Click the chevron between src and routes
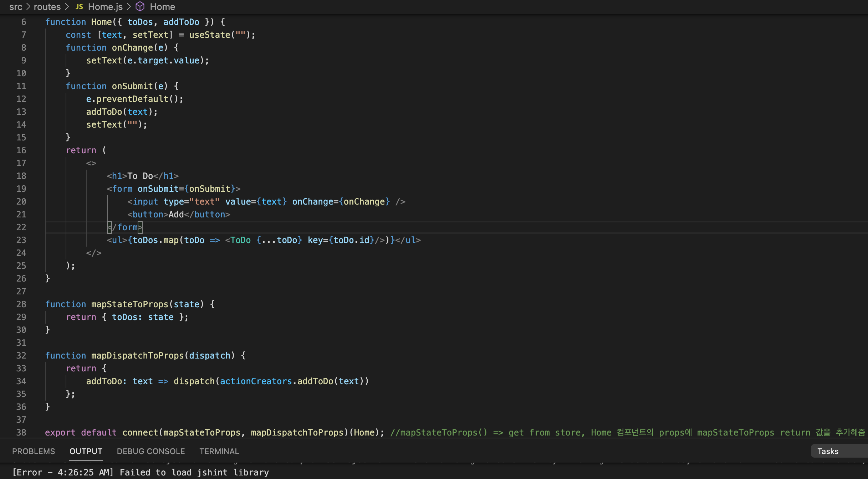Viewport: 868px width, 479px height. click(x=28, y=7)
